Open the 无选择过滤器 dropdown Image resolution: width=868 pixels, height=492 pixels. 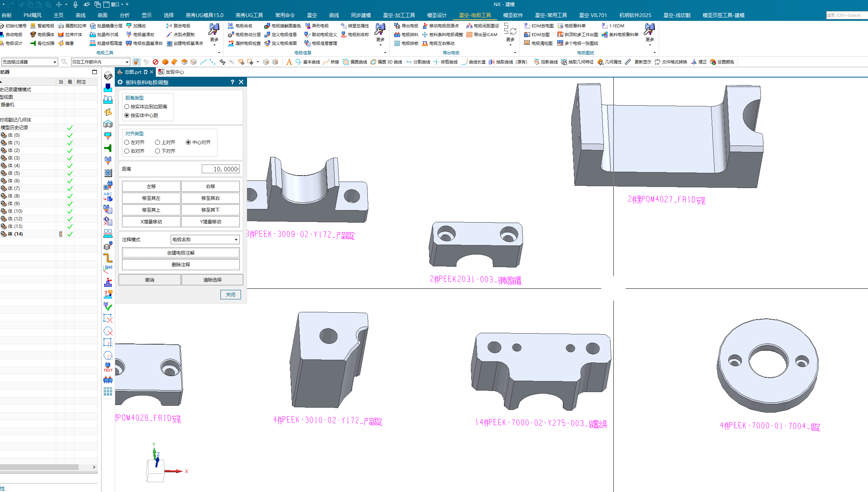(x=29, y=62)
